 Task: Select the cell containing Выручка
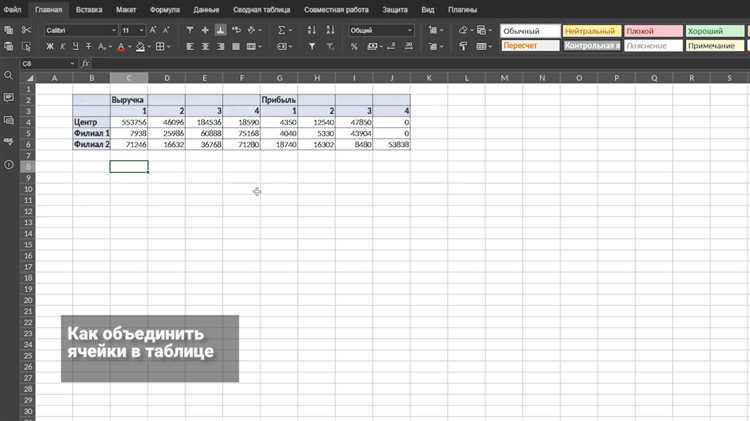click(129, 100)
